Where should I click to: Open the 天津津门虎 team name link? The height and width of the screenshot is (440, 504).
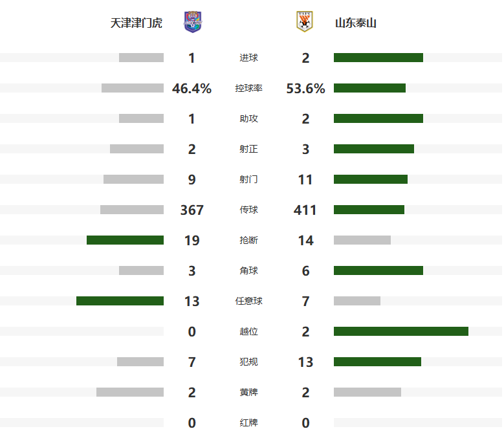click(x=137, y=23)
